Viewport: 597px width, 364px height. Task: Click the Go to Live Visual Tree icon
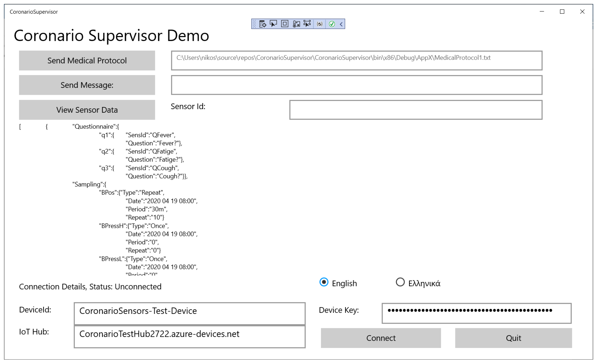(262, 24)
